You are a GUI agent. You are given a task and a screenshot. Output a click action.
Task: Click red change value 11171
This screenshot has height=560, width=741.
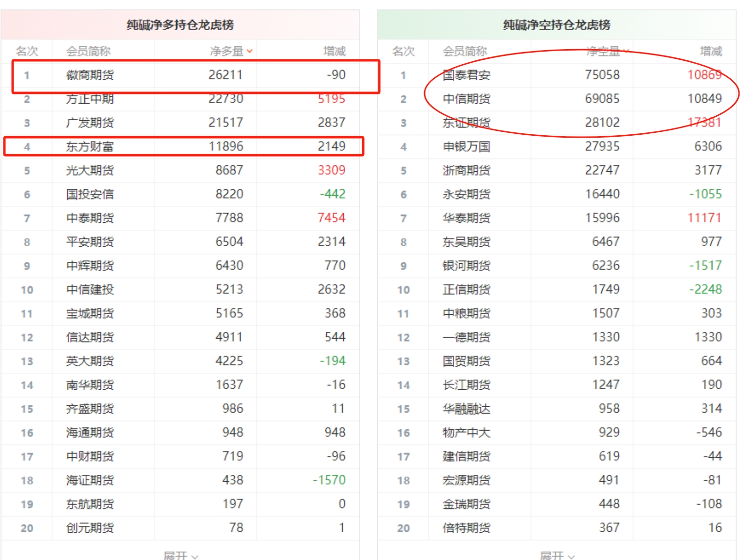[x=704, y=218]
